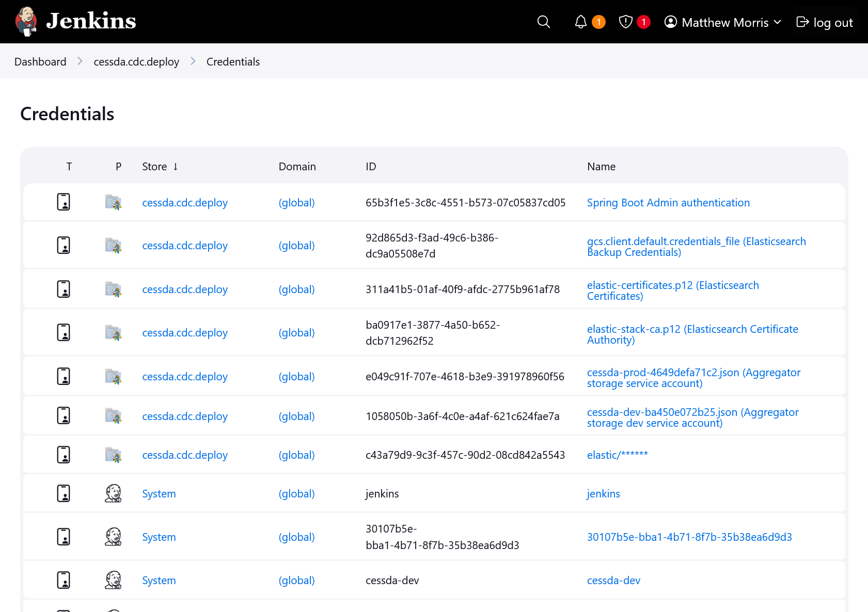868x612 pixels.
Task: Select ID c43a79d9-9c3f-457c-90d2-08cd842a5543
Action: 465,455
